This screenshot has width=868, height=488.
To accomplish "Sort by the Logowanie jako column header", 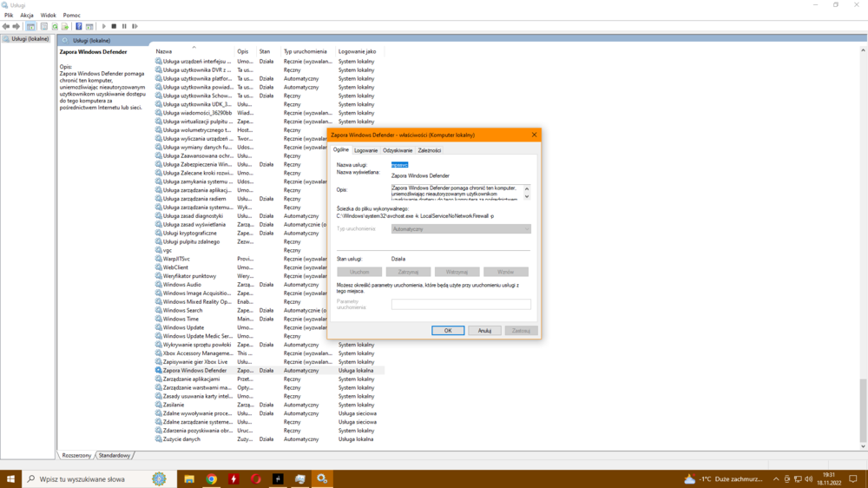I will (360, 51).
